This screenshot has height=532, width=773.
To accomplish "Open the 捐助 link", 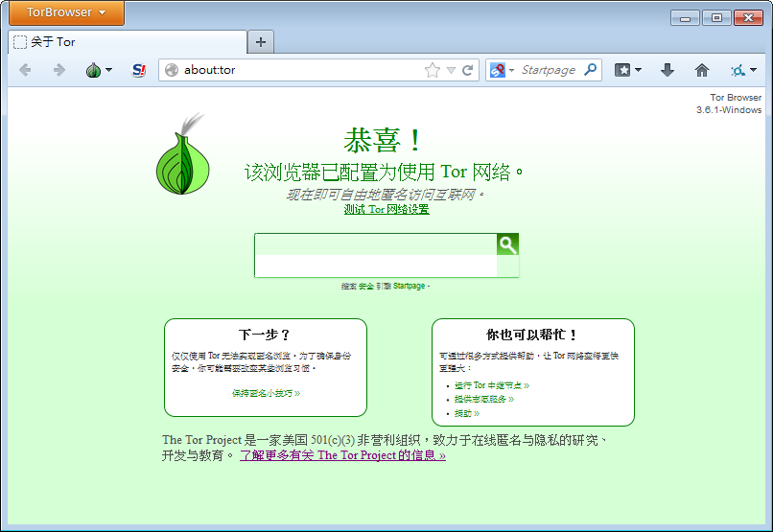I will point(467,413).
